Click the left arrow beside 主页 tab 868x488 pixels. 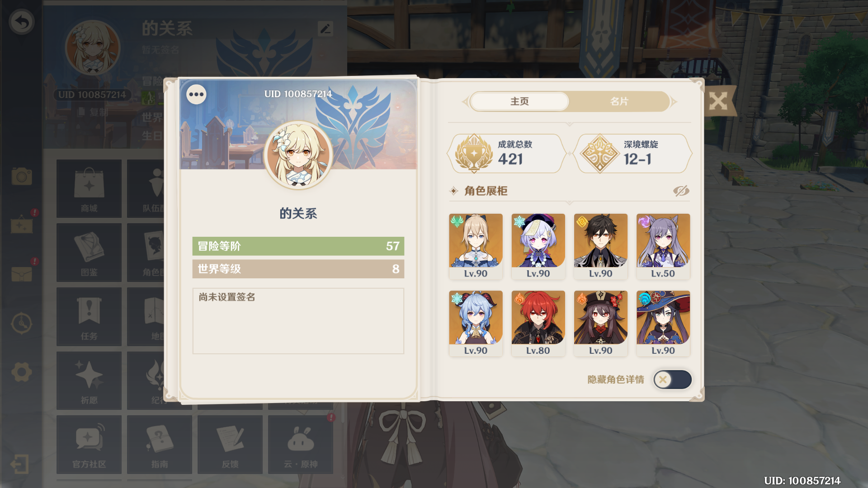(465, 102)
